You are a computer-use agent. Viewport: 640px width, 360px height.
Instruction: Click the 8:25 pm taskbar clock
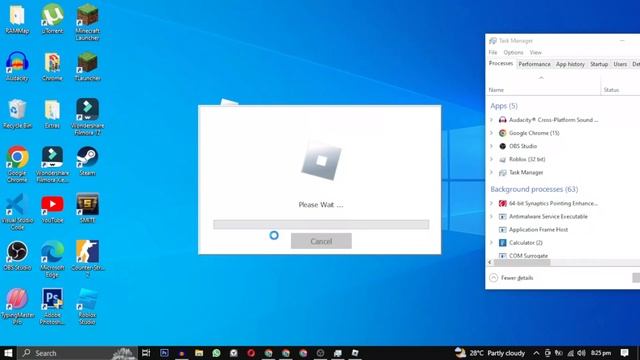coord(601,353)
